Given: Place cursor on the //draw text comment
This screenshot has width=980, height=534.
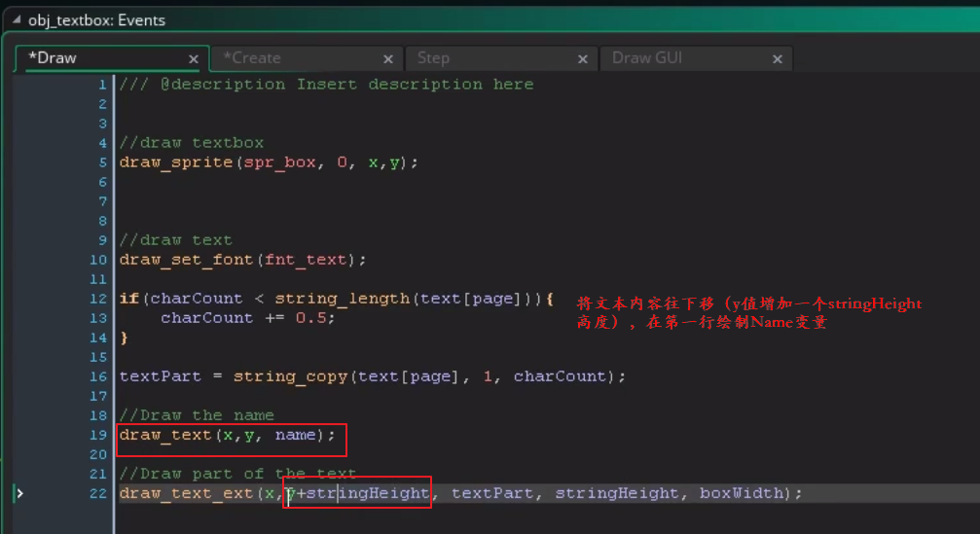Looking at the screenshot, I should (175, 240).
